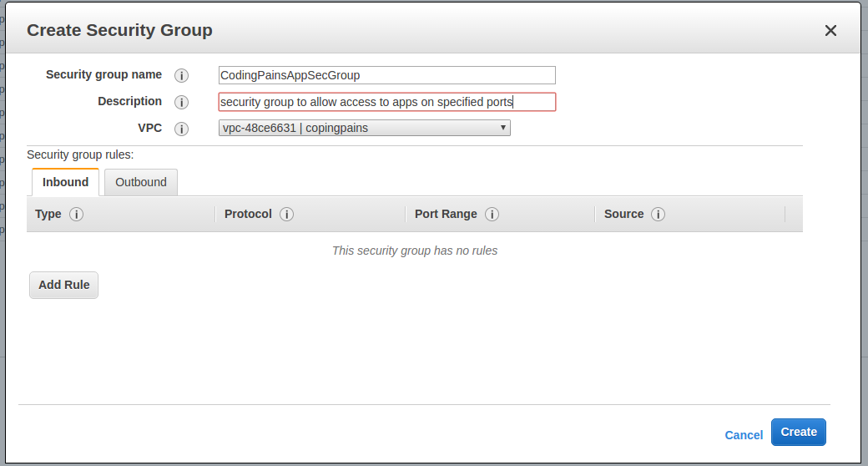Click the Port Range info icon

pos(492,214)
